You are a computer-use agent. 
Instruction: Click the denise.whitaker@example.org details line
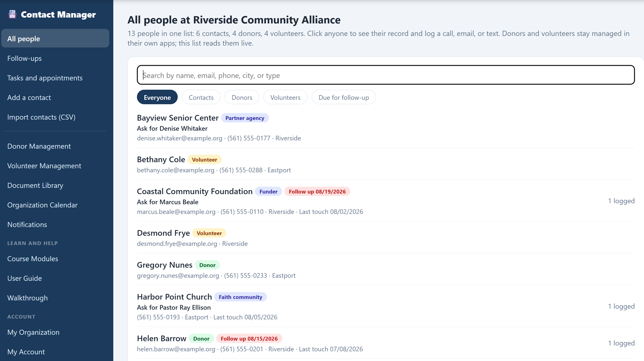219,138
